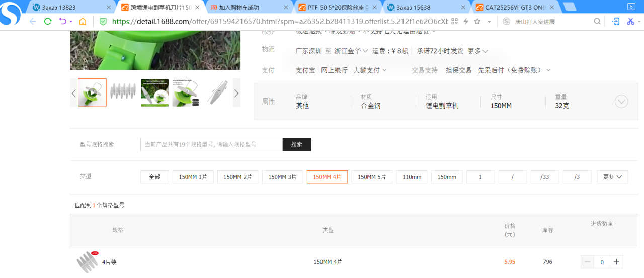Open the undo history dropdown arrow
644x278 pixels.
(71, 22)
